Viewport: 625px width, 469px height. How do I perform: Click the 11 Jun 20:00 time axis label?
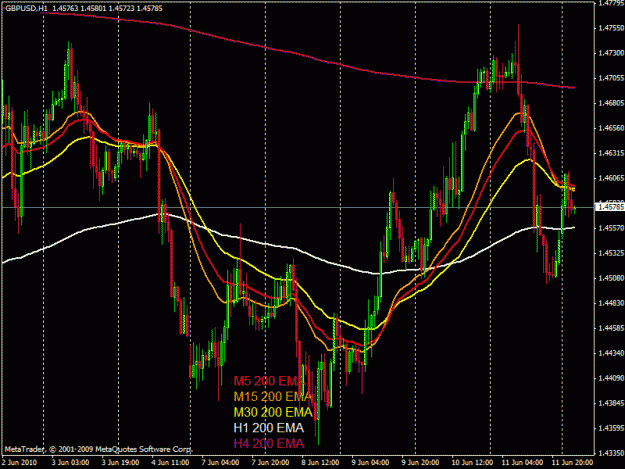tap(572, 463)
